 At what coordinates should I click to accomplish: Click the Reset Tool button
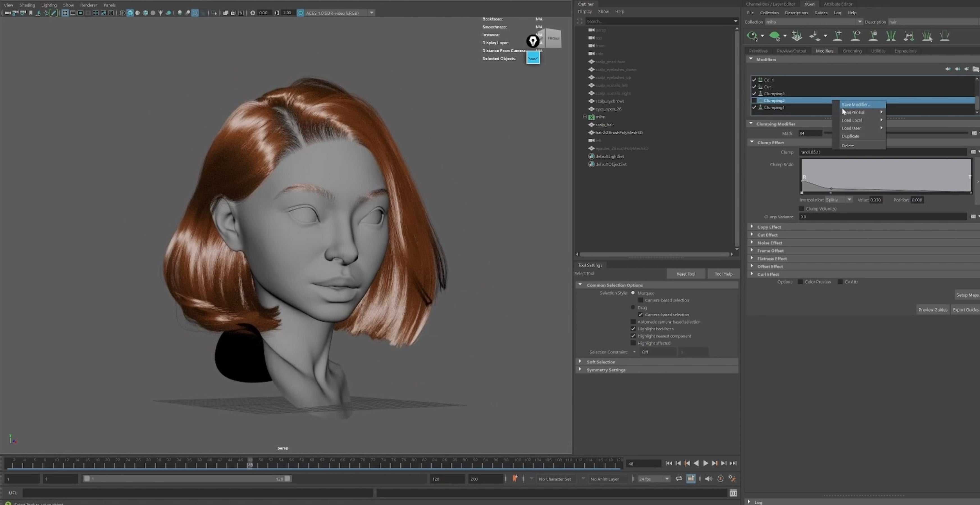click(x=685, y=274)
